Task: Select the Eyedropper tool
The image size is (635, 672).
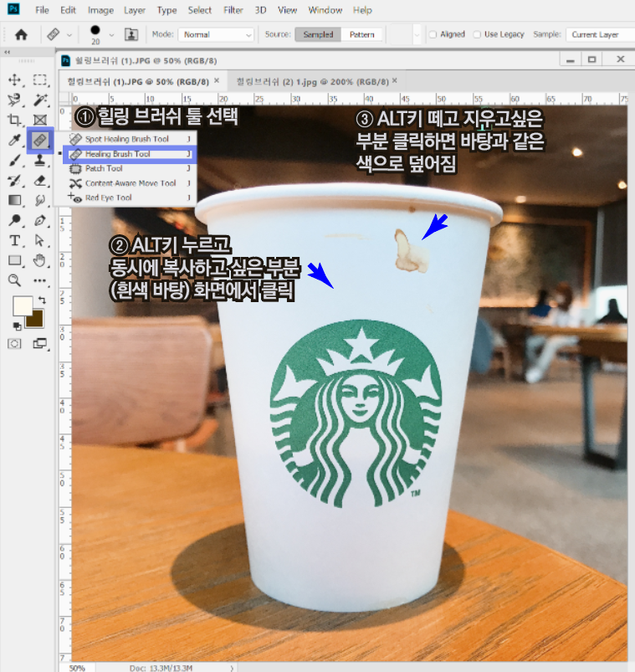Action: point(14,140)
